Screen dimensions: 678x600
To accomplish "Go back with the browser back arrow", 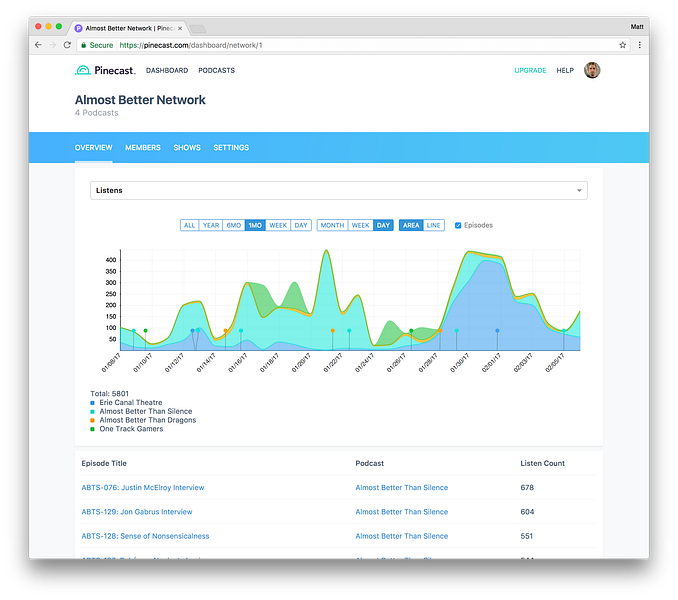I will coord(38,45).
